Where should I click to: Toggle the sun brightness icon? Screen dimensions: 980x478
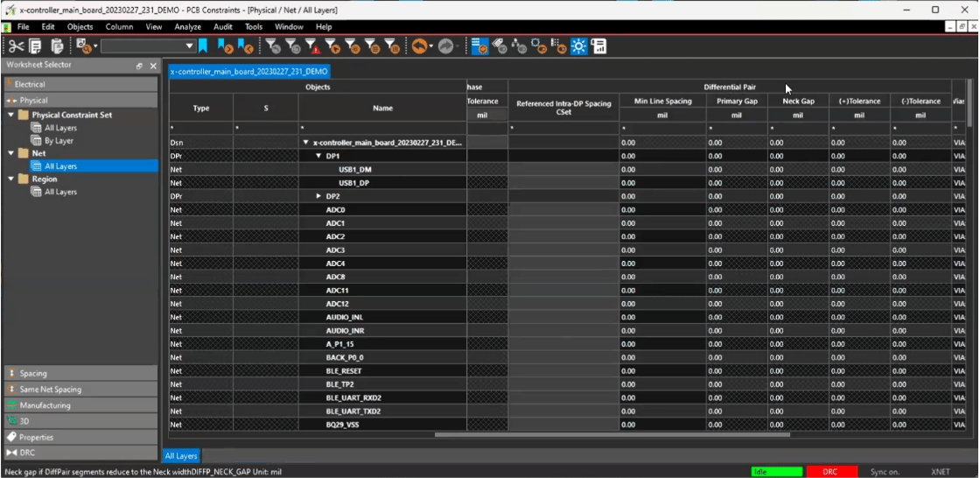click(x=578, y=46)
